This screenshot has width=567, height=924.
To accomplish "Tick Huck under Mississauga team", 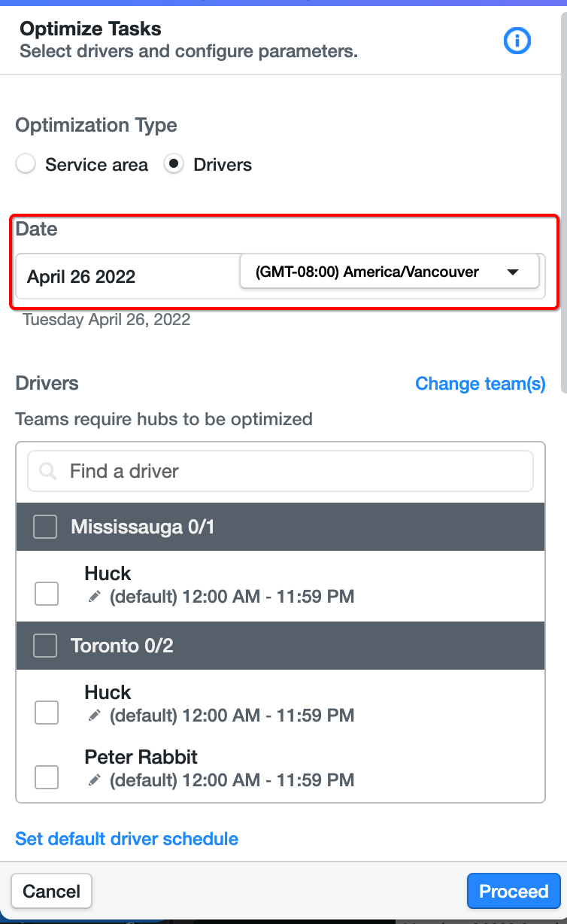I will click(x=47, y=594).
